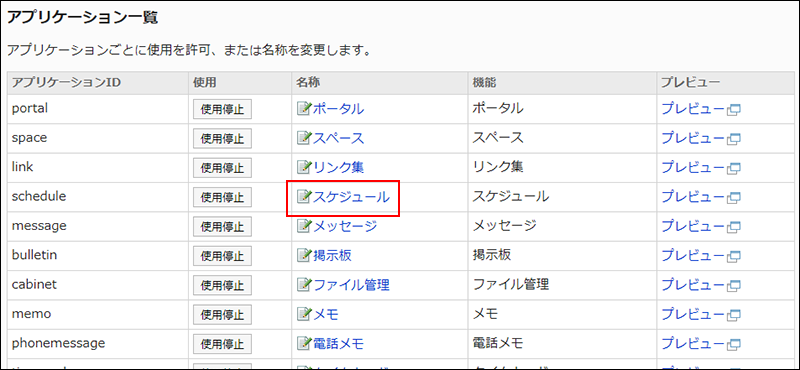Viewport: 800px width, 370px height.
Task: Open プレビュー link for bulletin
Action: pyautogui.click(x=693, y=255)
